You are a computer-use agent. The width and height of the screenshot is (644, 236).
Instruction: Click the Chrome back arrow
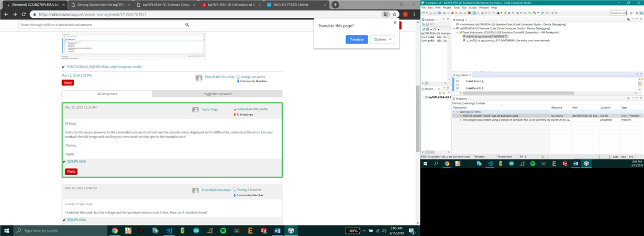click(6, 14)
